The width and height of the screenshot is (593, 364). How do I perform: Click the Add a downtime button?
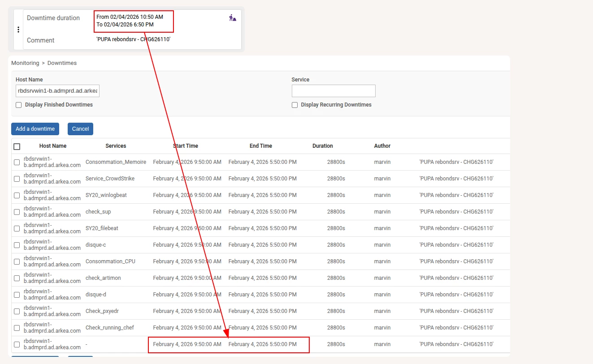tap(35, 129)
